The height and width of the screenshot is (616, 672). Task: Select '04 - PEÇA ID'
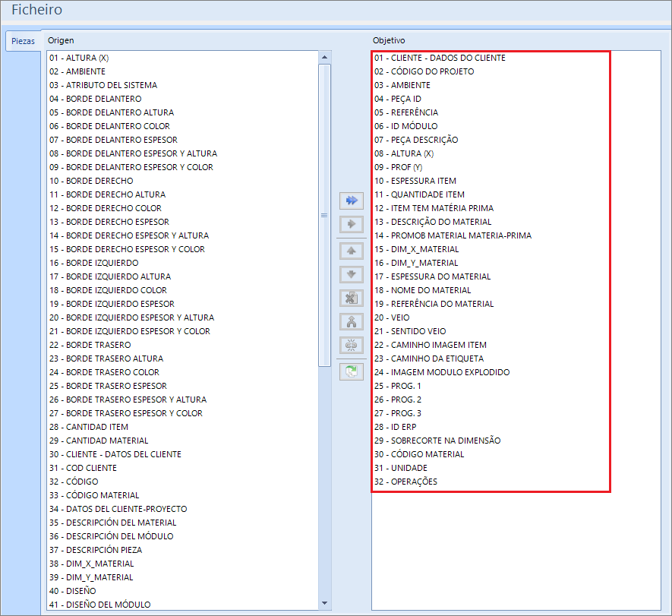coord(398,99)
